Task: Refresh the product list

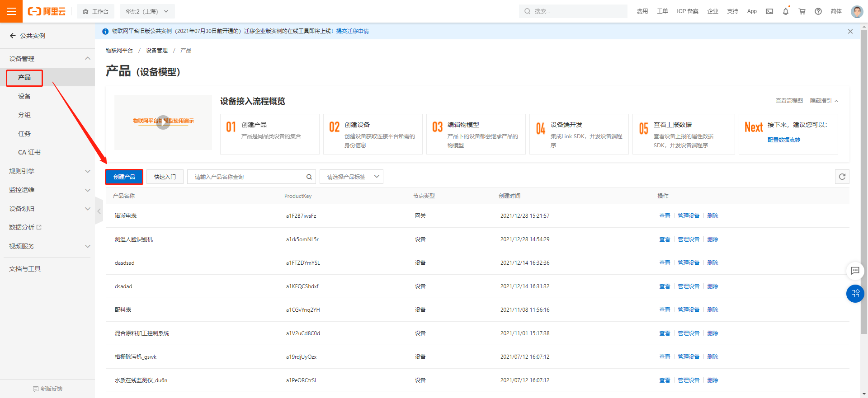Action: point(842,177)
